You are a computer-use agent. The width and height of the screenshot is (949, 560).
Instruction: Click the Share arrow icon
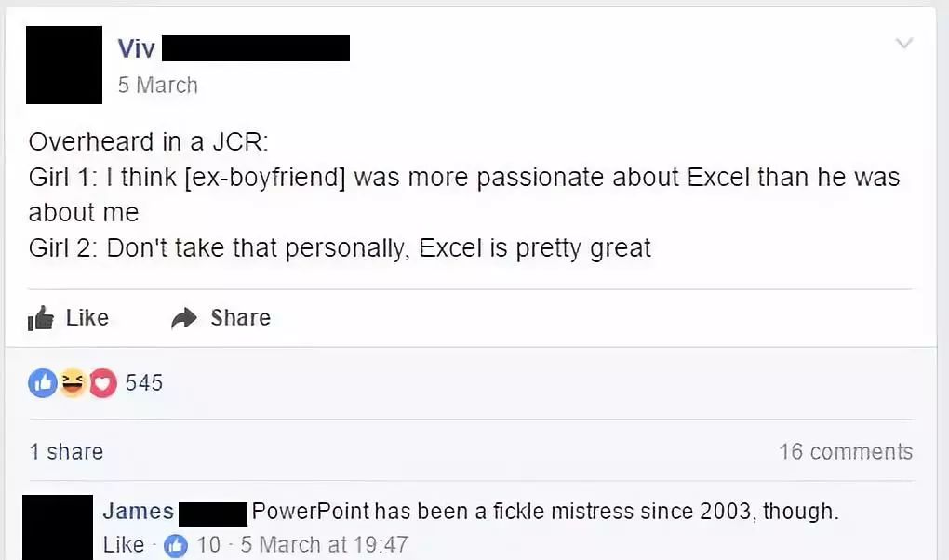pos(185,318)
